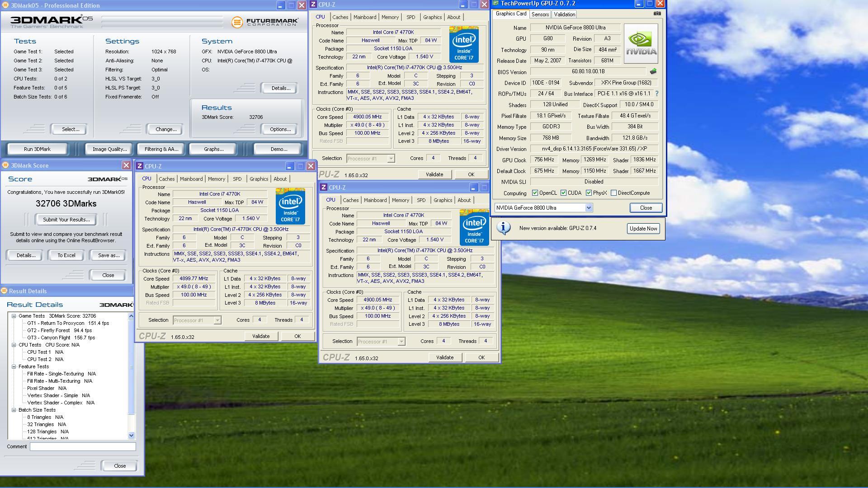The width and height of the screenshot is (868, 488).
Task: Open the Caches tab in left CPU-Z window
Action: (166, 179)
